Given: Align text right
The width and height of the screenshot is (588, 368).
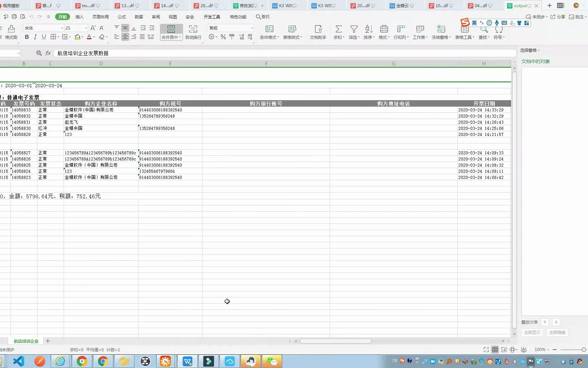Looking at the screenshot, I should [134, 37].
